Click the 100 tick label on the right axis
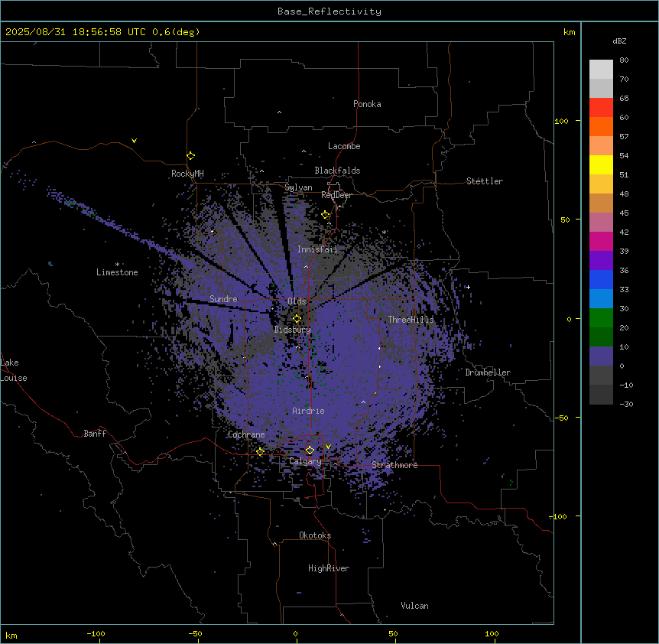 [x=561, y=121]
